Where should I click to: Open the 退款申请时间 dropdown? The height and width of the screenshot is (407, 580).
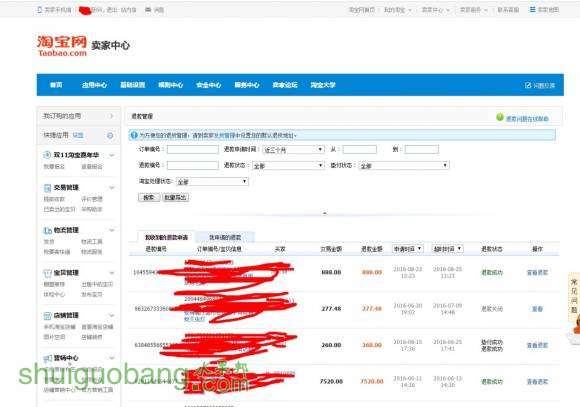click(293, 149)
